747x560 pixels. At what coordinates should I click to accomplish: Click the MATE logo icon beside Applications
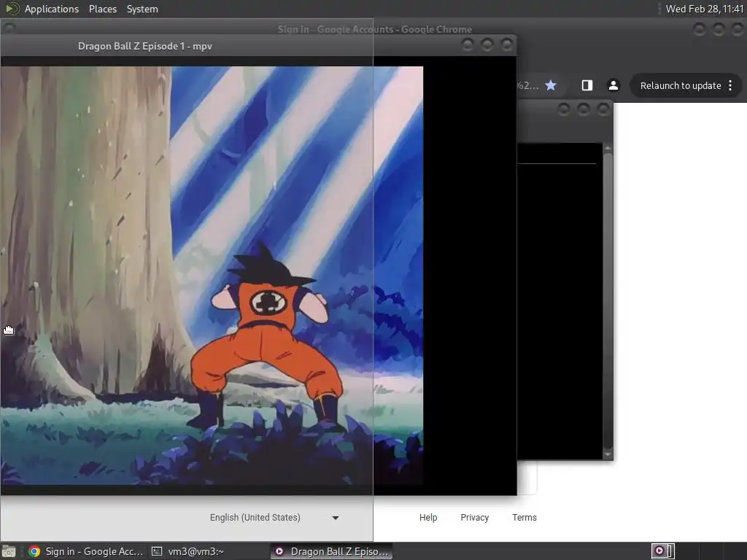click(12, 9)
